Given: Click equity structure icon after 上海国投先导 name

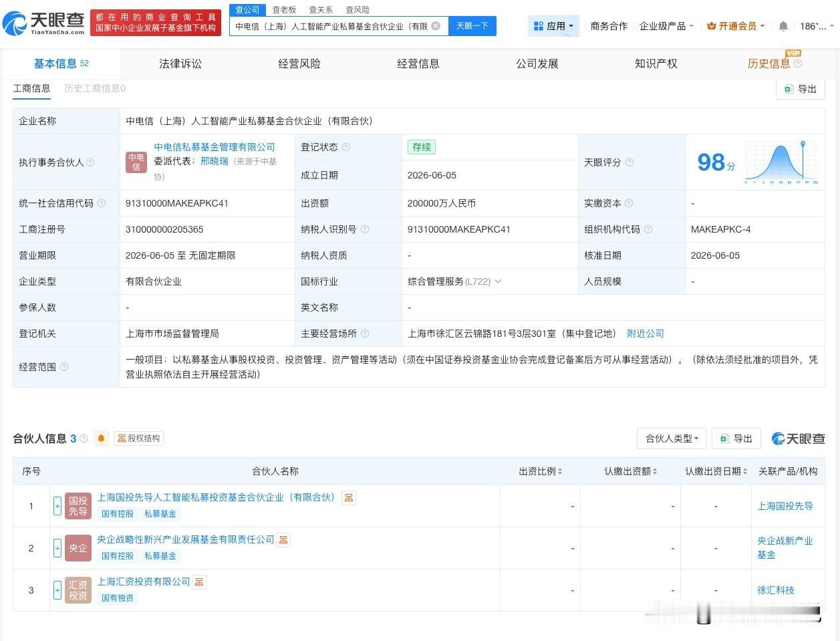Looking at the screenshot, I should pyautogui.click(x=349, y=497).
